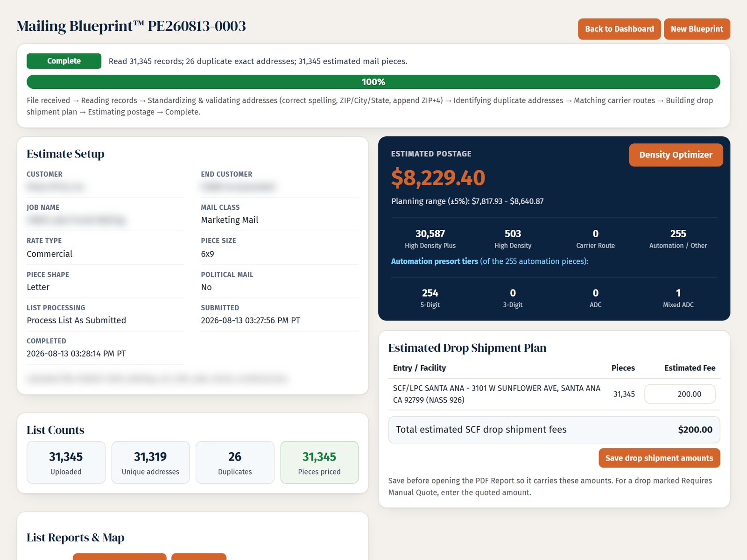
Task: Click the 100% progress bar
Action: tap(373, 82)
